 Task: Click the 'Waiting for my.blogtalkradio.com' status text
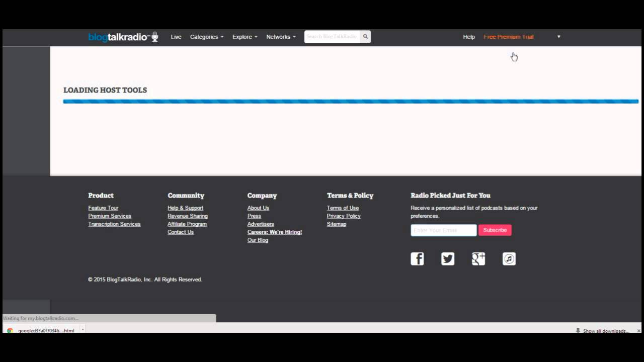click(41, 318)
